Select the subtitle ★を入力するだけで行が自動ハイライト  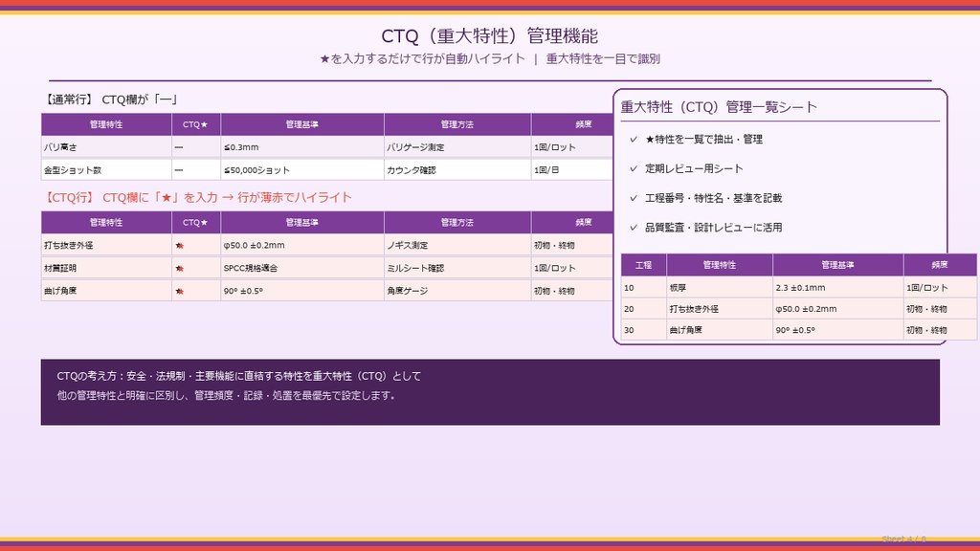click(422, 58)
